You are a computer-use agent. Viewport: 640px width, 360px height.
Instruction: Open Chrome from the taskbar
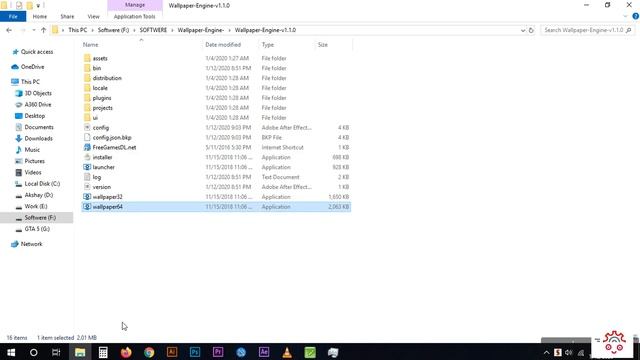tap(149, 352)
